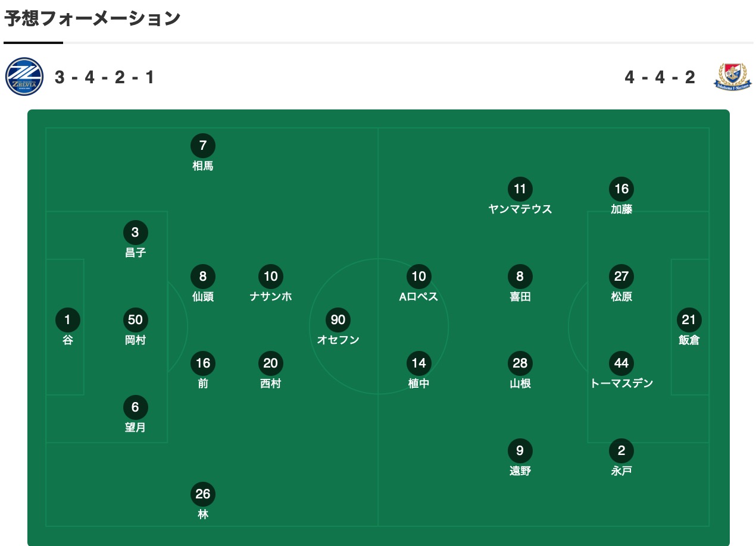Click the 4-4-2 formation label
This screenshot has height=546, width=756.
(x=660, y=77)
